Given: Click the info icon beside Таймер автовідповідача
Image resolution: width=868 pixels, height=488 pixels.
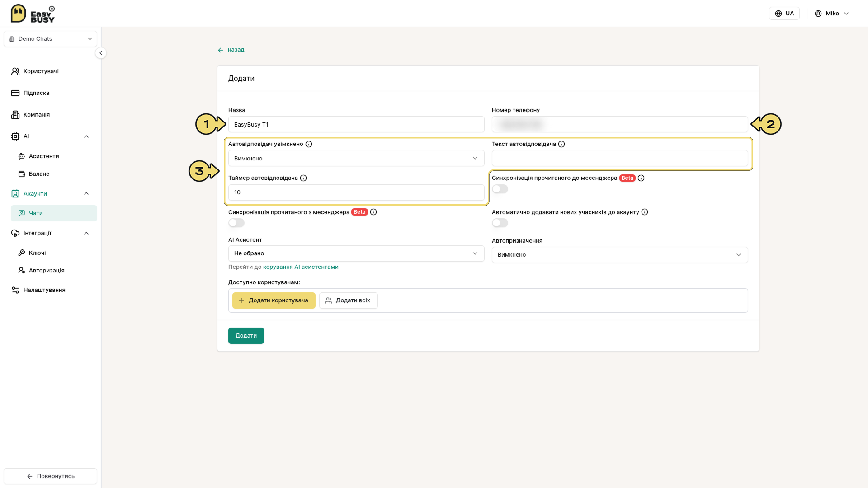Looking at the screenshot, I should (303, 178).
